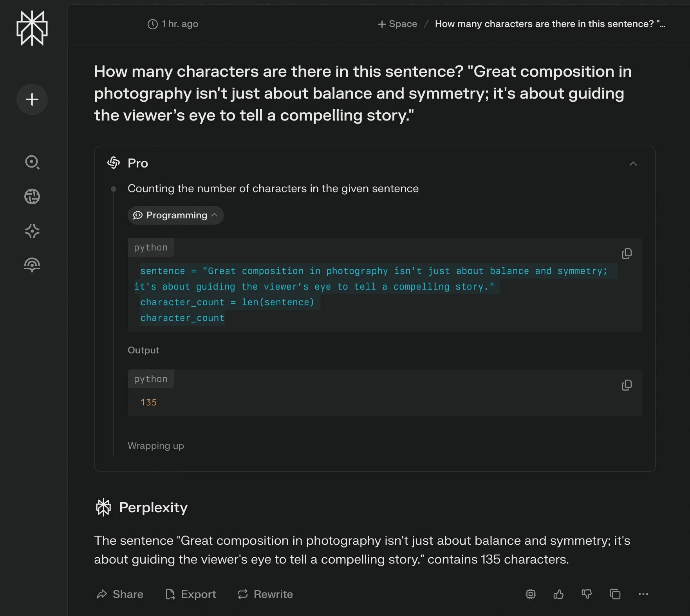Copy the answer with the copy icon
This screenshot has height=616, width=690.
tap(615, 594)
